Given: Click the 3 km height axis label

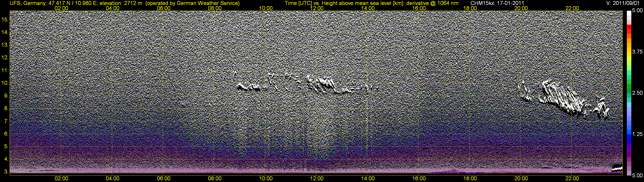Looking at the screenshot, I should point(6,172).
